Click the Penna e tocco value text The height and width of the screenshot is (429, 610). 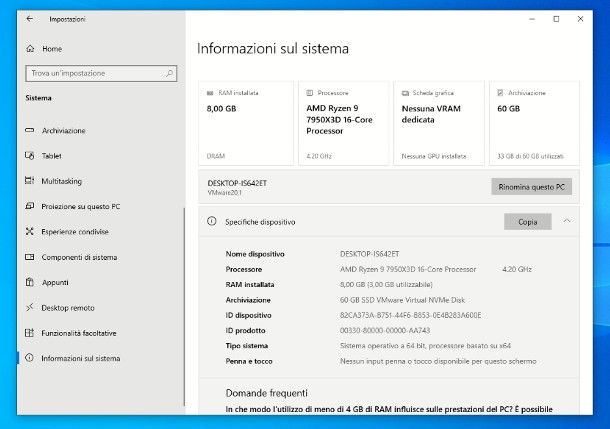tap(438, 361)
